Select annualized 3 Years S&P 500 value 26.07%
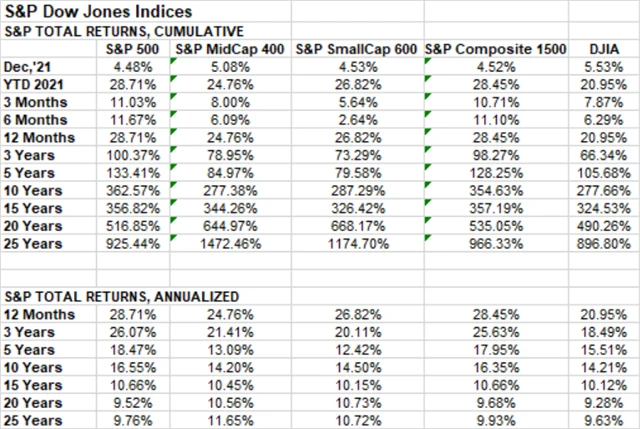Image resolution: width=640 pixels, height=429 pixels. [142, 332]
